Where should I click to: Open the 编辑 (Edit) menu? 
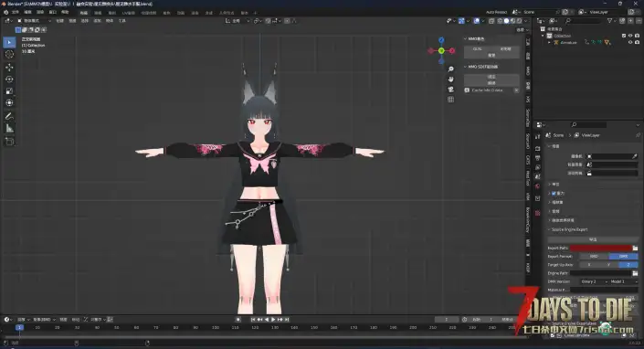pos(28,12)
